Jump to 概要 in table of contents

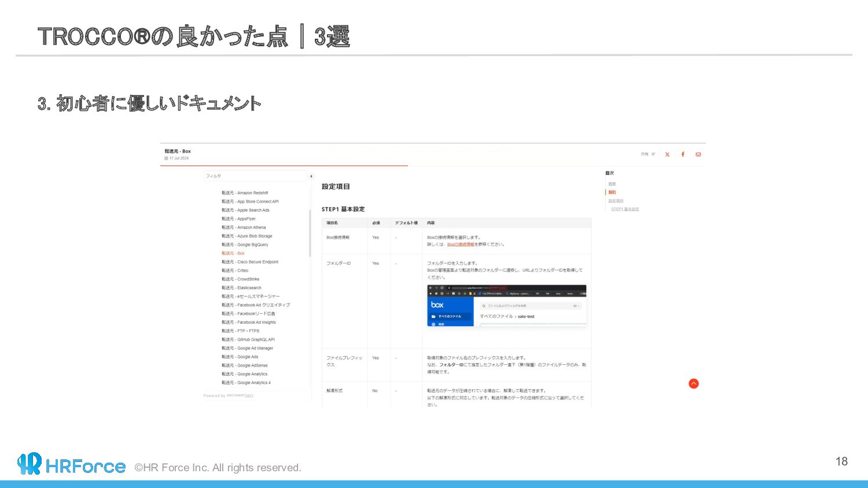612,184
